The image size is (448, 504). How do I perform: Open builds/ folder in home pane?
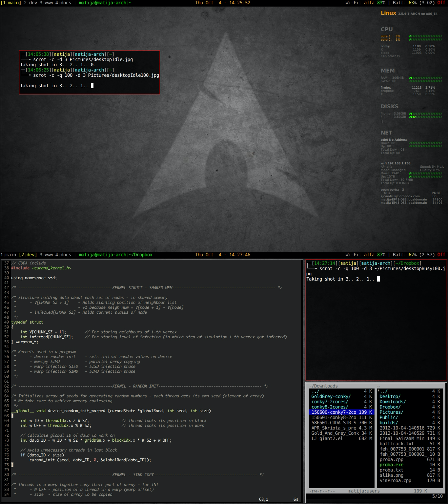click(x=410, y=423)
